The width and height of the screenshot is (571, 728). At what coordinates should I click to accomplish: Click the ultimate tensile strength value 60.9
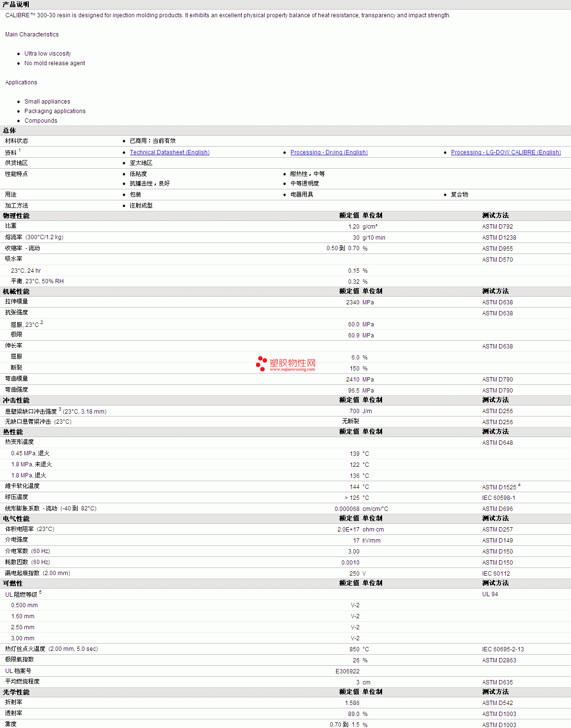(x=354, y=335)
